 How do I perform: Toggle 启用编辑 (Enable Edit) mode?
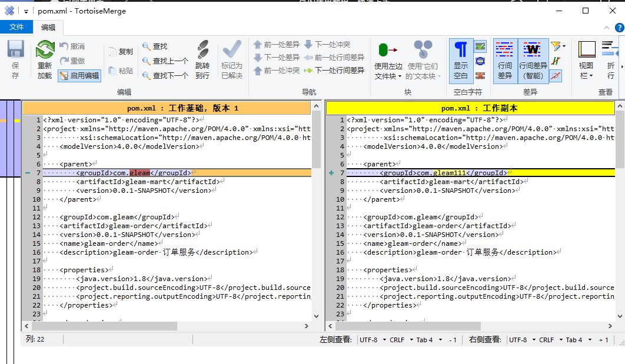tap(79, 75)
